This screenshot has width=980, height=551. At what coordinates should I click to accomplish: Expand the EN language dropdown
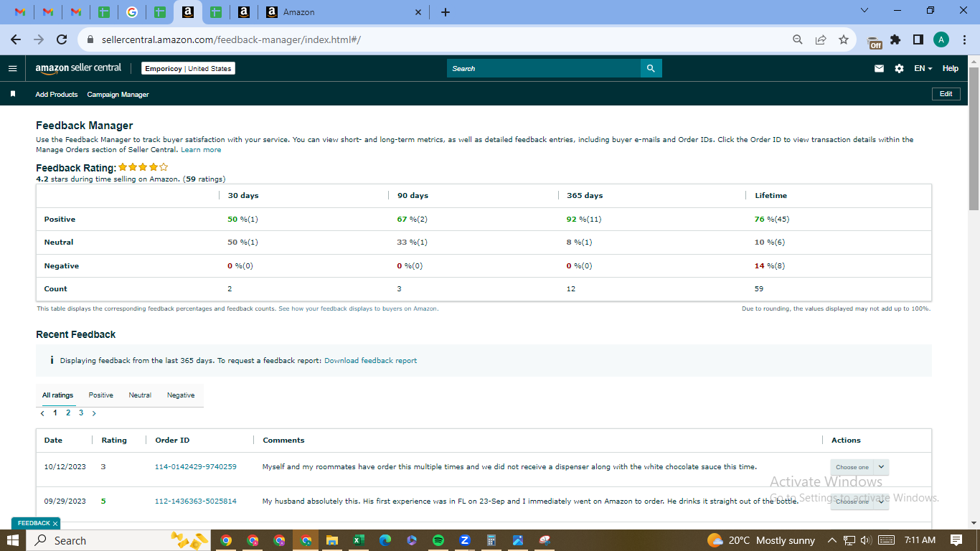pos(923,68)
